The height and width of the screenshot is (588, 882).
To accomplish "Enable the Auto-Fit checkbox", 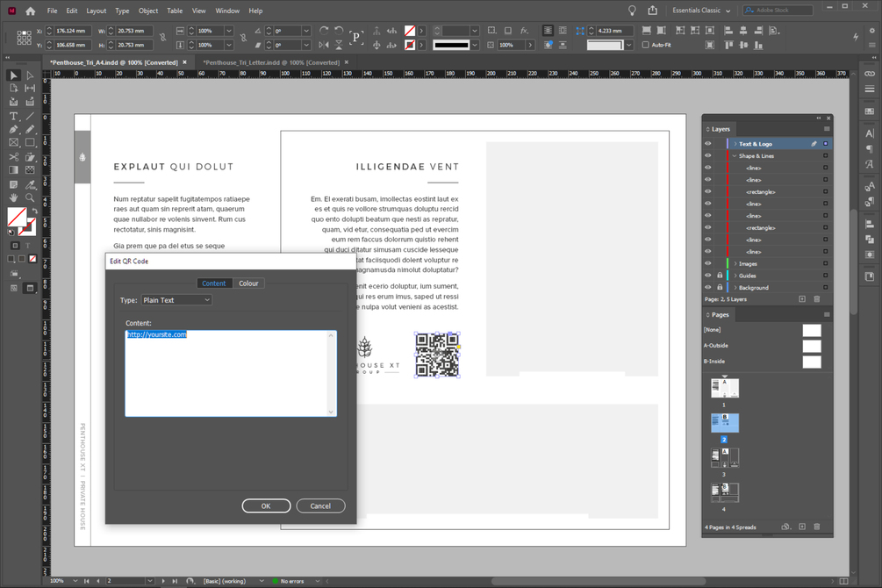I will pyautogui.click(x=645, y=45).
